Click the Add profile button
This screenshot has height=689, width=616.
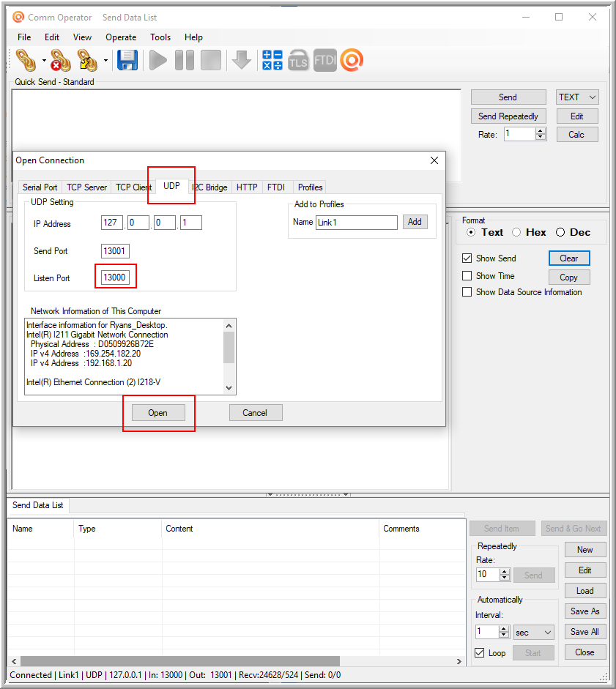[415, 222]
